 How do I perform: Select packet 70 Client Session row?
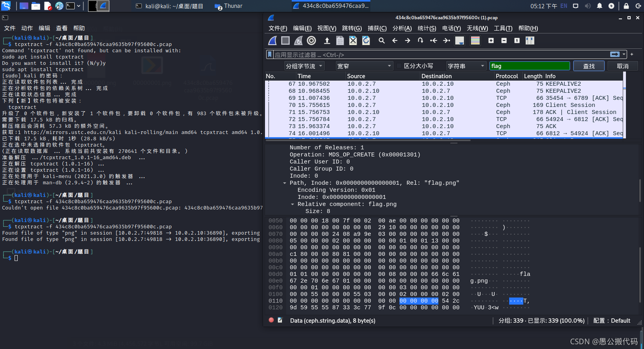point(444,105)
